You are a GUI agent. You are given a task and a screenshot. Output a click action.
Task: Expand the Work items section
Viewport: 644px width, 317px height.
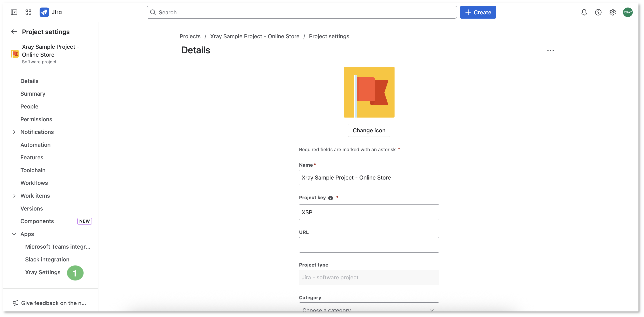[14, 196]
